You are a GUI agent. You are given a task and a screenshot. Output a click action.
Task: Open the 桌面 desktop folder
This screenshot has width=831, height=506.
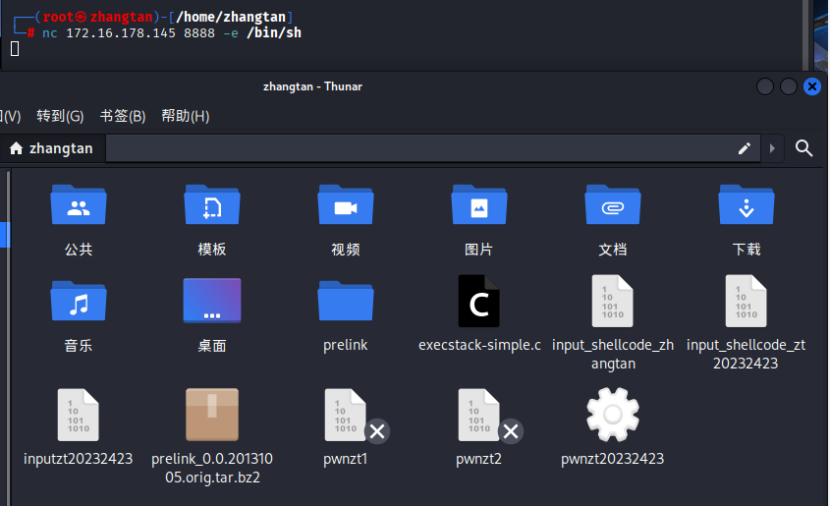tap(212, 300)
